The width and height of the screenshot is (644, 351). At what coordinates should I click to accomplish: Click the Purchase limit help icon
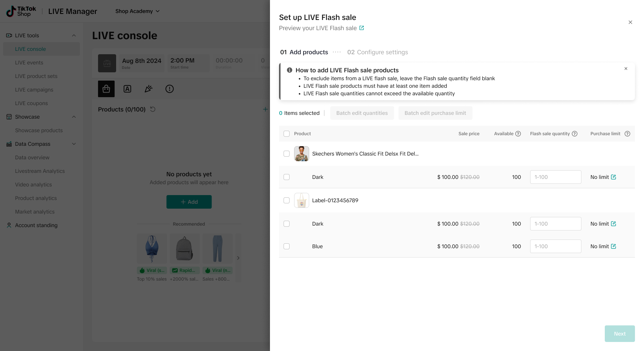coord(627,134)
